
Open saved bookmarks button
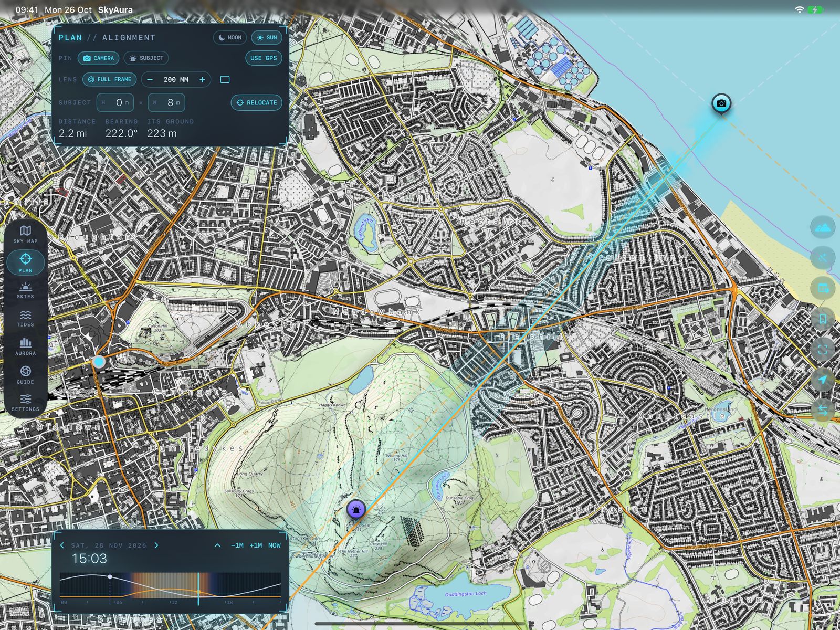pos(823,319)
